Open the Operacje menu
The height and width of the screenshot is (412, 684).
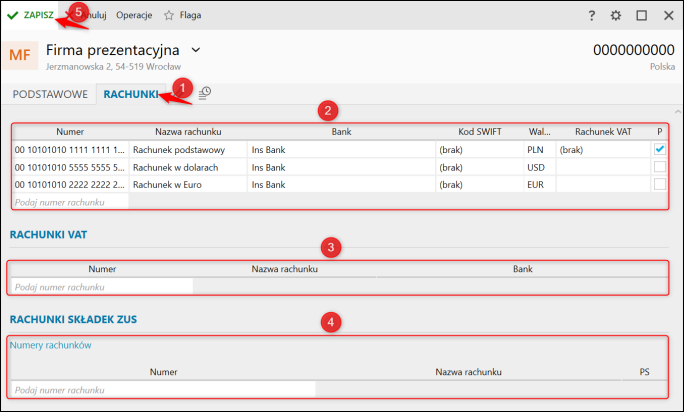pos(135,16)
